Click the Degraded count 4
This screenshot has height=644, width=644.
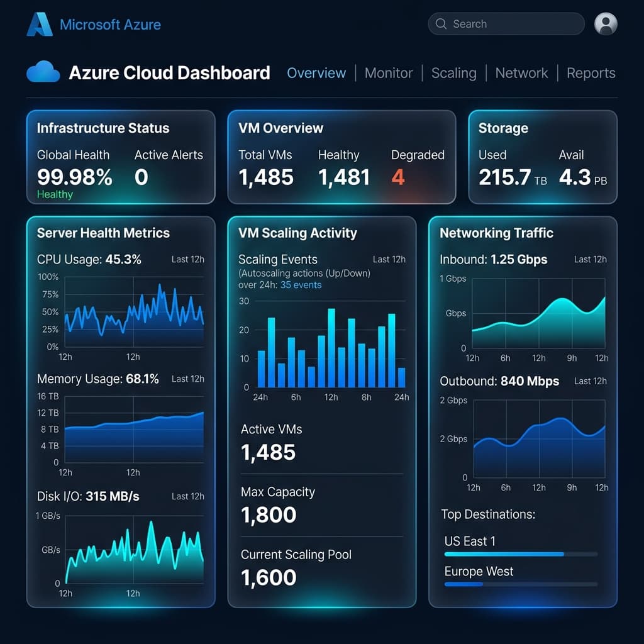click(398, 177)
